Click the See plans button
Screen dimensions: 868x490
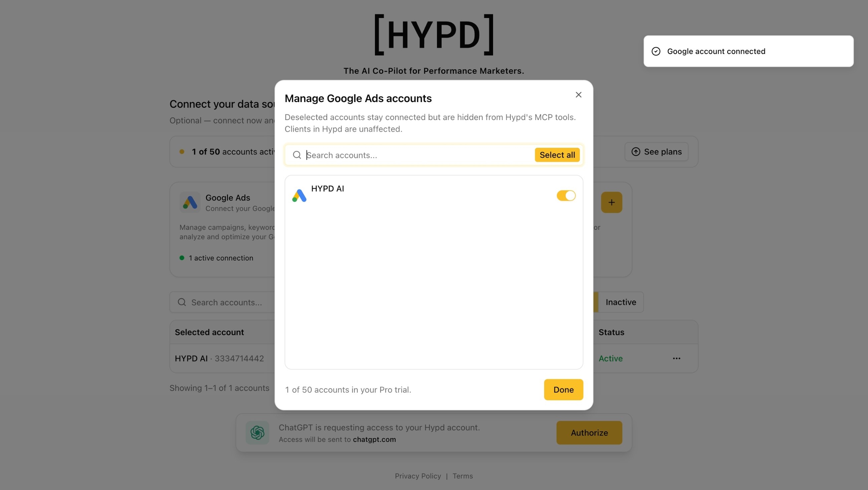(x=656, y=151)
